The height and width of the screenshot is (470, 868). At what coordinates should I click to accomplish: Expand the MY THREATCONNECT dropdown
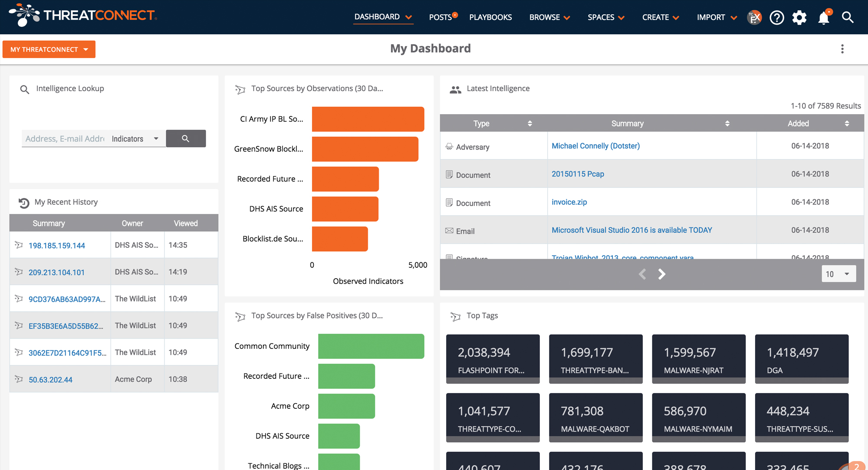click(x=49, y=49)
